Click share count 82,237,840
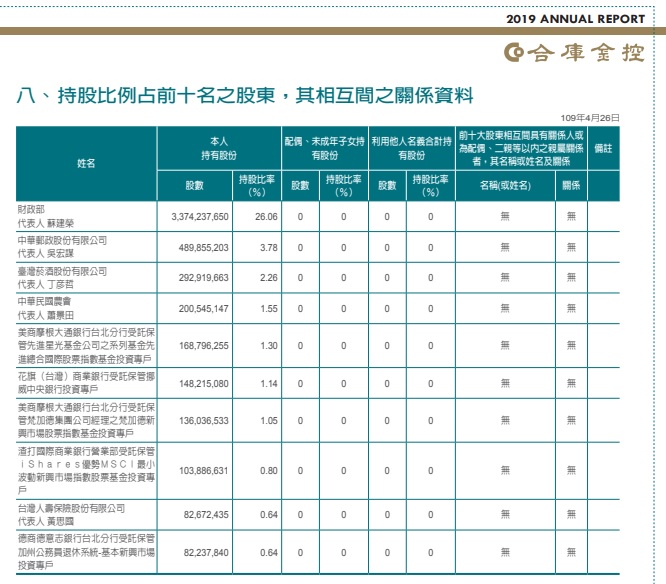The image size is (666, 584). point(206,553)
